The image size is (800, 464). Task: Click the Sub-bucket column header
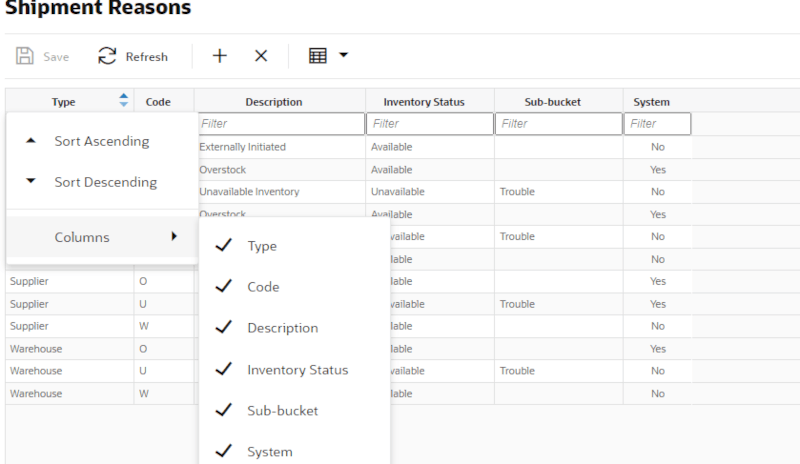pyautogui.click(x=553, y=102)
